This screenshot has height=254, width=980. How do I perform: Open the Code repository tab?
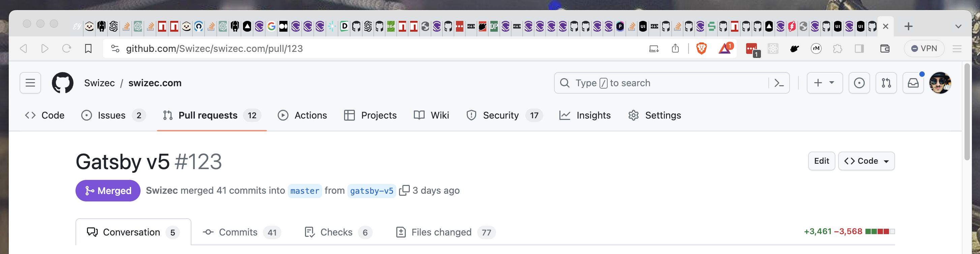[x=44, y=115]
